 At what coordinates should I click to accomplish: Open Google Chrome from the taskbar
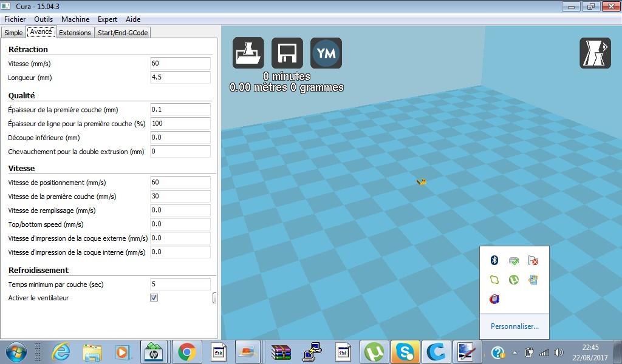point(187,352)
